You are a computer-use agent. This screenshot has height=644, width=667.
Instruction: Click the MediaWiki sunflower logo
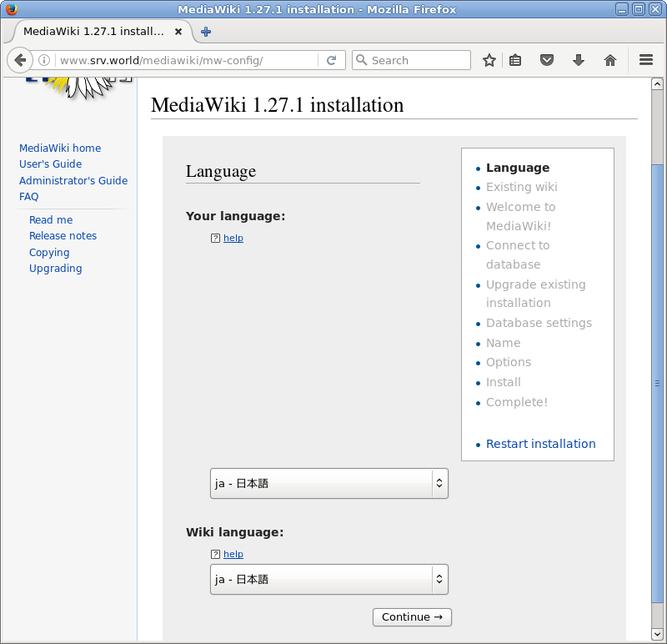point(78,88)
